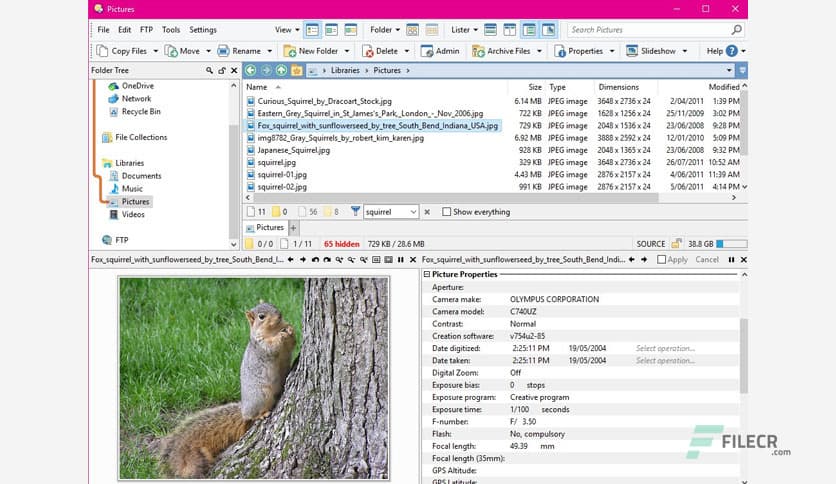Toggle the third View mode button after View

pos(351,30)
